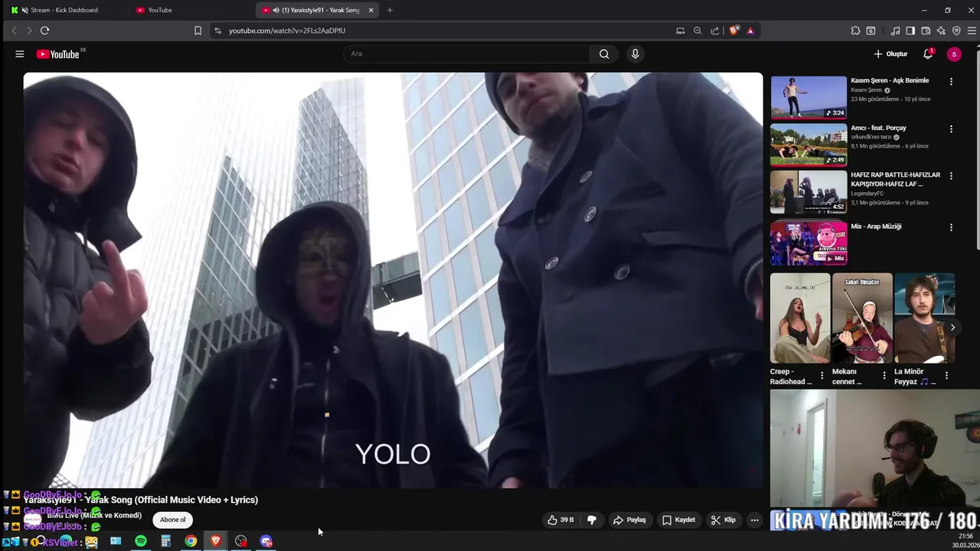Click the YouTube search magnifier button
The image size is (980, 551).
pos(604,54)
